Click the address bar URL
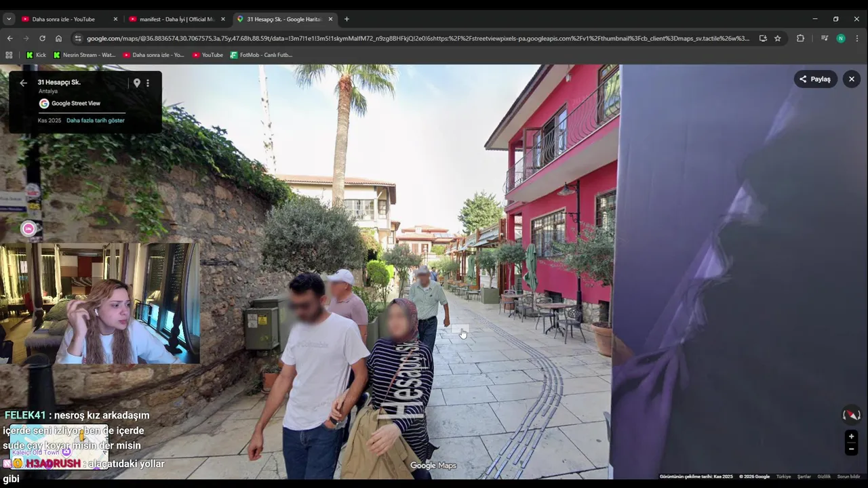 [x=418, y=39]
